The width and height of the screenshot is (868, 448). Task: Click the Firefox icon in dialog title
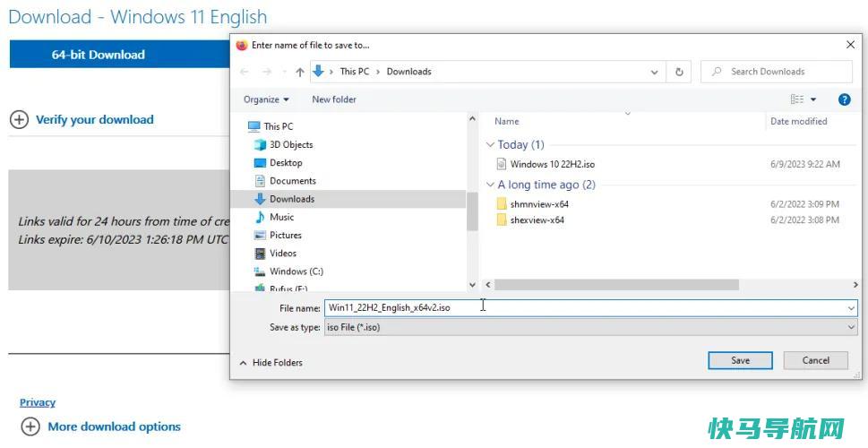241,45
